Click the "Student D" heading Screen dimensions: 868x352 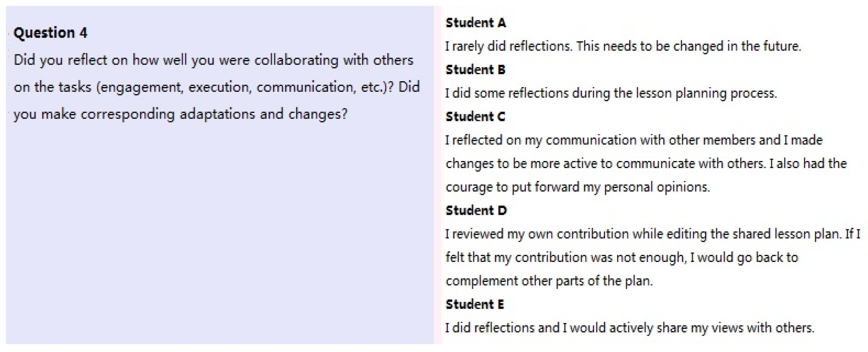(476, 211)
